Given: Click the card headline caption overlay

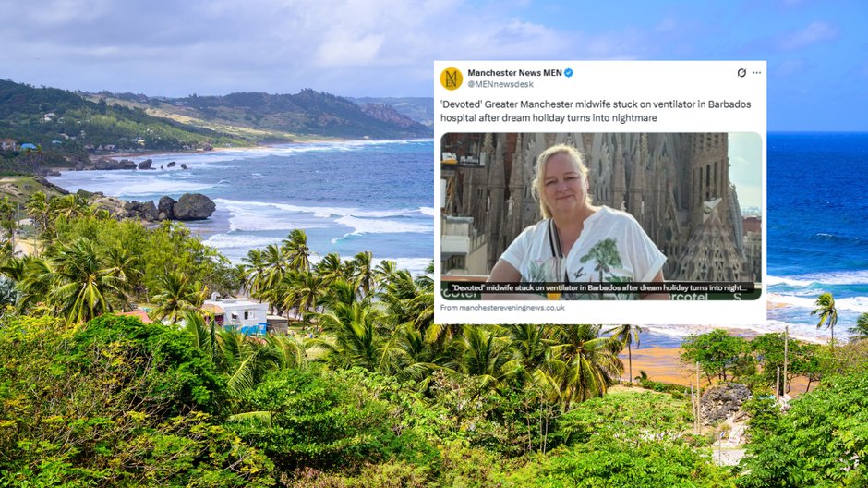Looking at the screenshot, I should click(600, 288).
